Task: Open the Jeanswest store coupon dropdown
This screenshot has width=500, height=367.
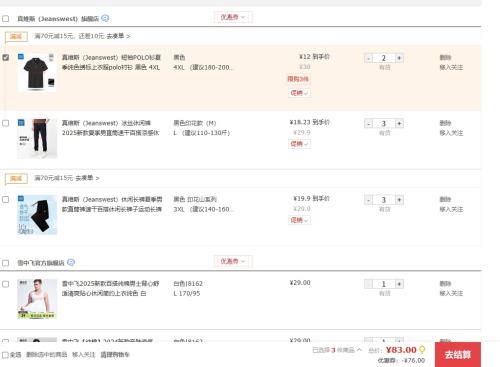Action: click(x=233, y=17)
